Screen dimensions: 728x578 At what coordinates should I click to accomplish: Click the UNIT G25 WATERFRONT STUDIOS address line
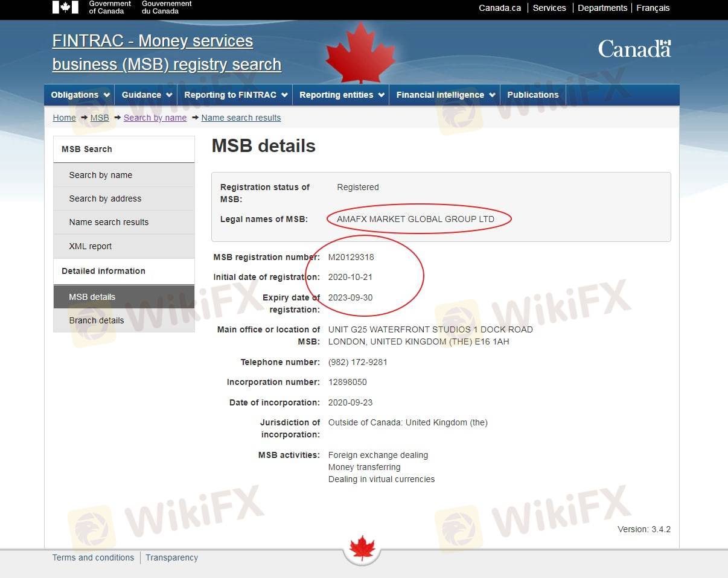[x=430, y=329]
